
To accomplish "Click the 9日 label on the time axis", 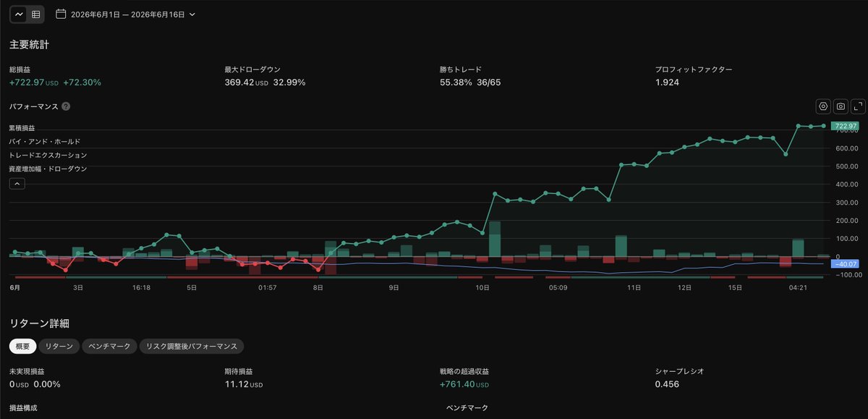I will 394,287.
